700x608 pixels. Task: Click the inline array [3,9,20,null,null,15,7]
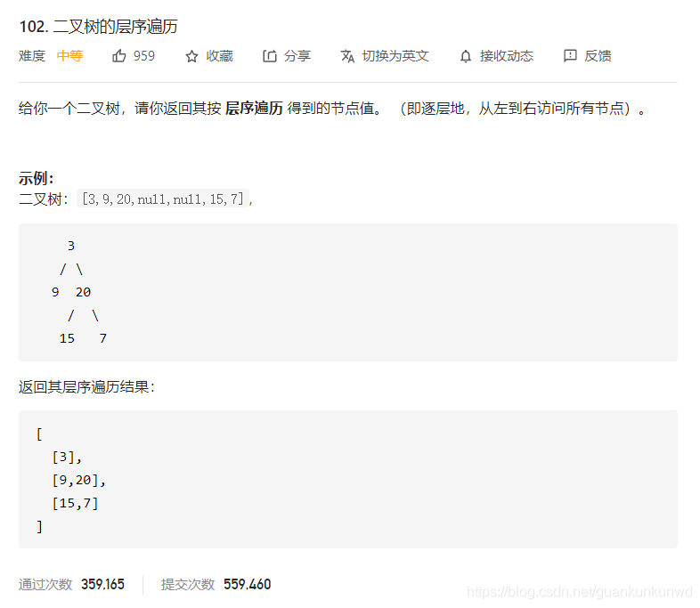click(x=163, y=199)
